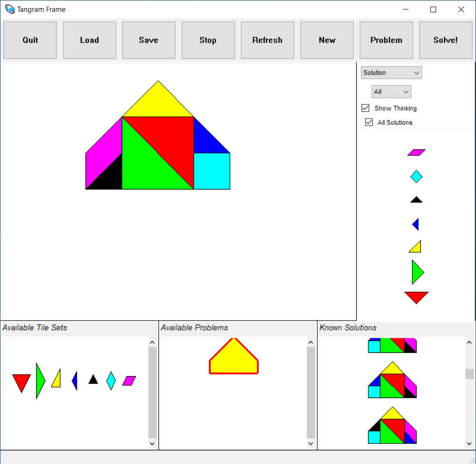Viewport: 476px width, 464px height.
Task: Expand the All dropdown list
Action: point(391,92)
